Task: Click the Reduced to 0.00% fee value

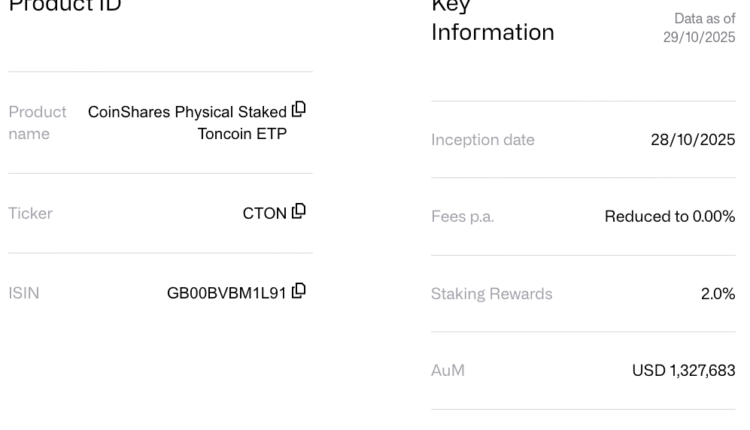Action: click(669, 217)
